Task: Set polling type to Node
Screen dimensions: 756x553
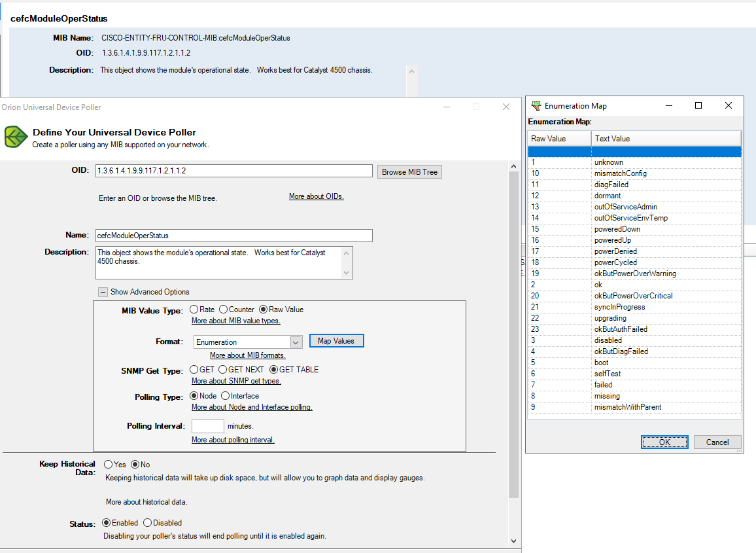Action: point(194,396)
